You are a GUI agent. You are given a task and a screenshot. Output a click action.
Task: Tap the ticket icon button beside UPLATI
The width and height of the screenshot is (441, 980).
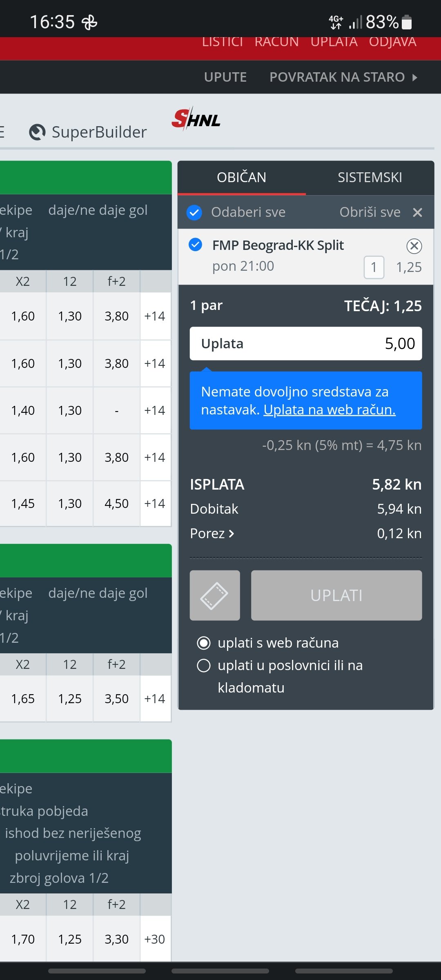pyautogui.click(x=215, y=595)
